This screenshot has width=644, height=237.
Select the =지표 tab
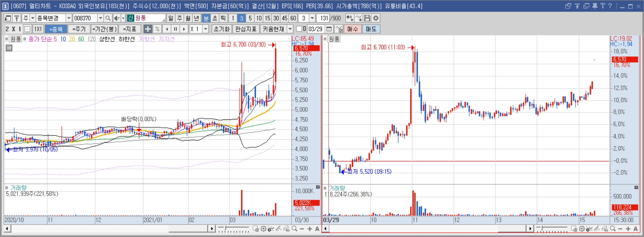(x=130, y=29)
